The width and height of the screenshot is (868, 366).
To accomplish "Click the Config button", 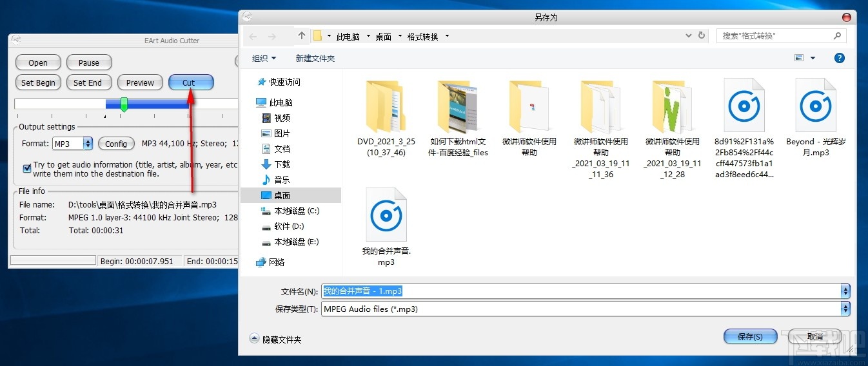I will [116, 144].
